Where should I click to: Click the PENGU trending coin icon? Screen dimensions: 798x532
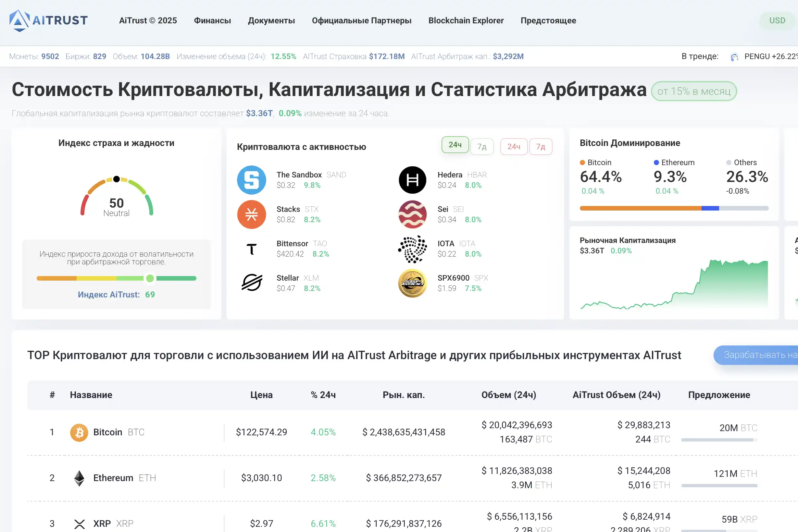pos(734,57)
